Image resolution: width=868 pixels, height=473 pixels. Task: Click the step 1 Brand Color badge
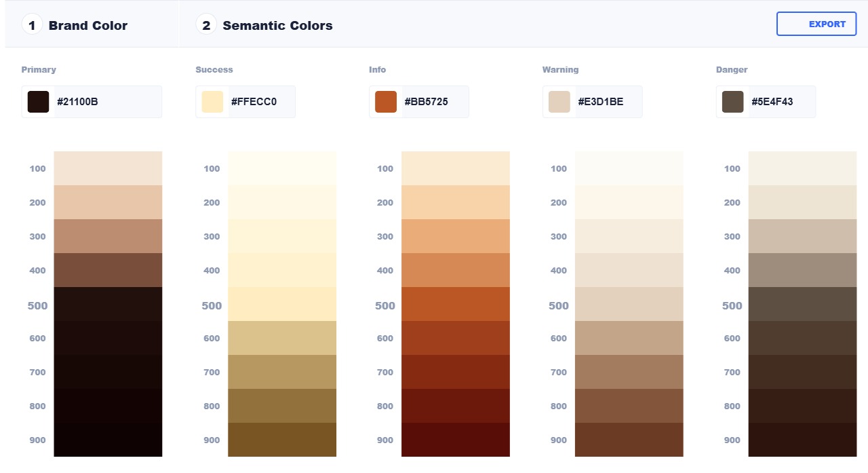point(32,24)
